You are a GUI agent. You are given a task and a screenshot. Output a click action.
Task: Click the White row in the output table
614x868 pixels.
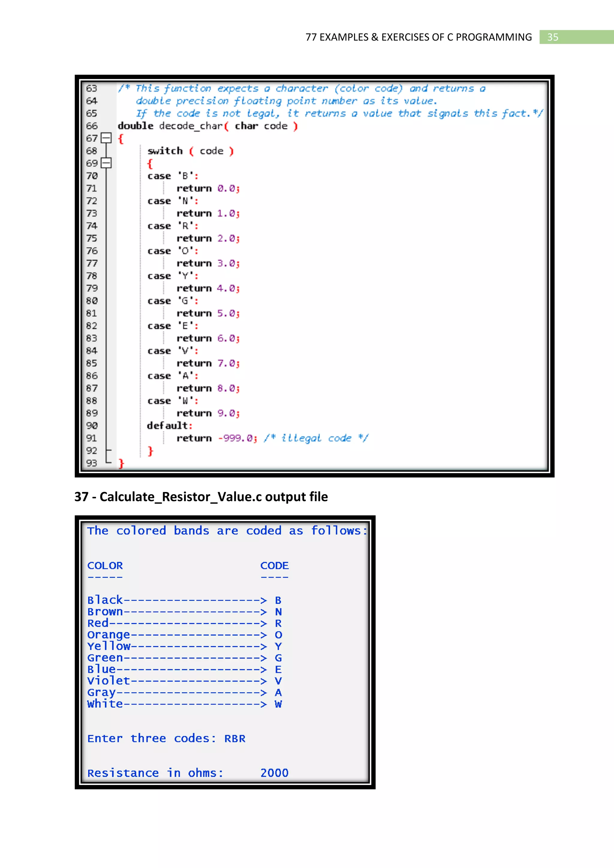pos(184,704)
